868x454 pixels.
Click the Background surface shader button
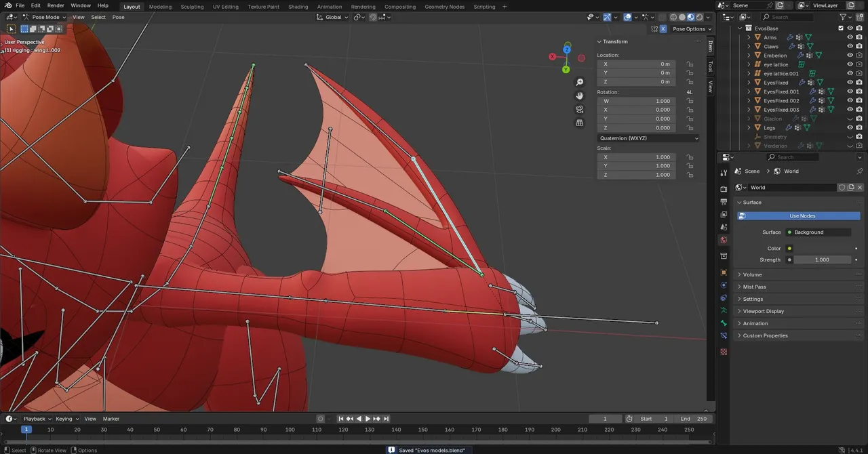click(x=818, y=232)
